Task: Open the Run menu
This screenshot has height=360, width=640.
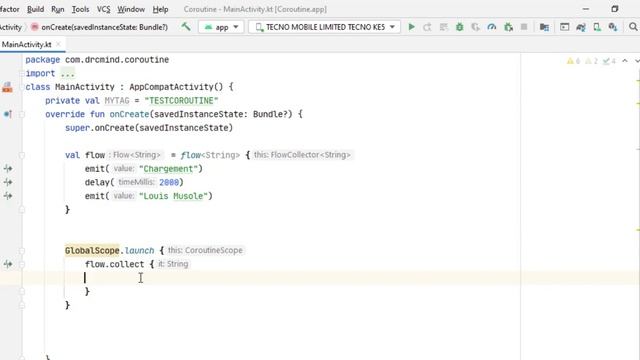Action: pyautogui.click(x=58, y=9)
